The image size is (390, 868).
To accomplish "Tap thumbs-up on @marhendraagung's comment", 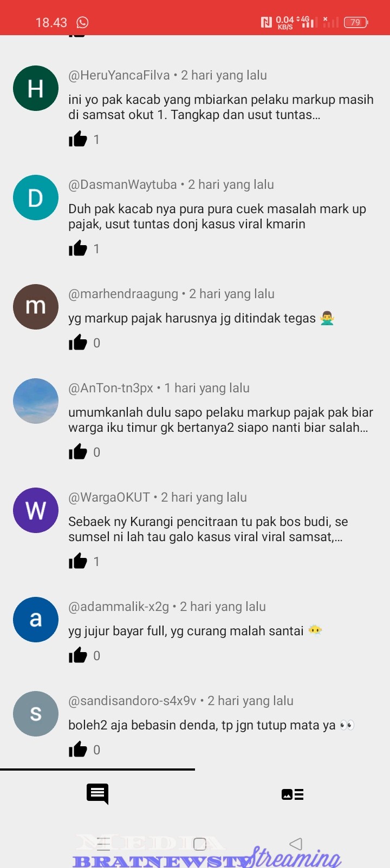I will click(x=78, y=343).
